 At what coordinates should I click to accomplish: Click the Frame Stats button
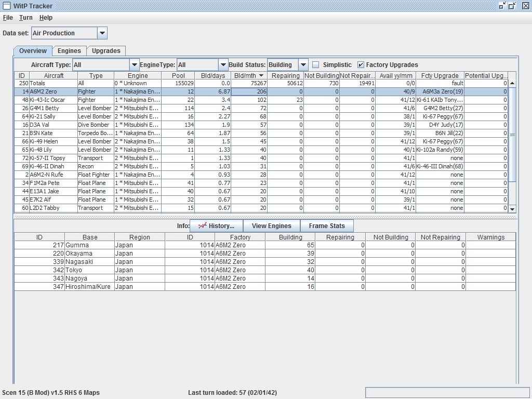tap(327, 226)
